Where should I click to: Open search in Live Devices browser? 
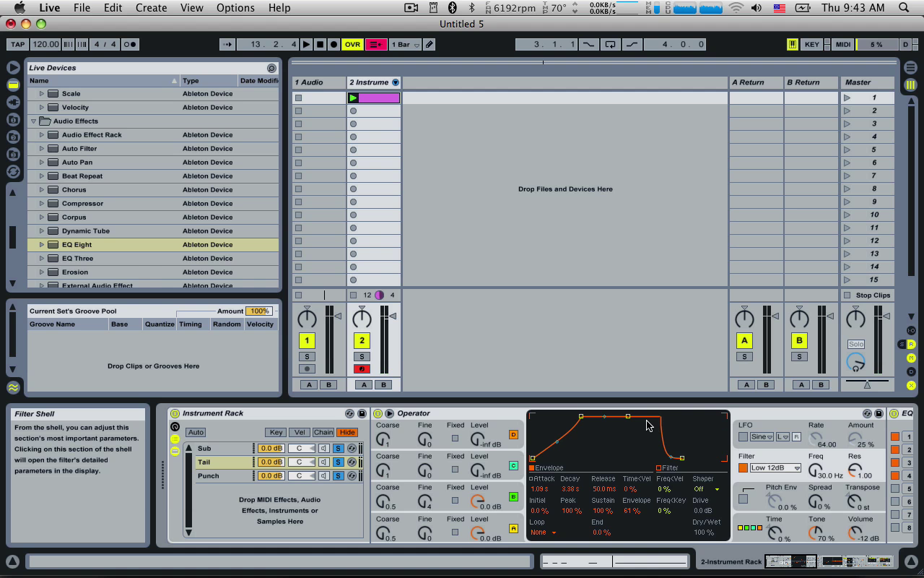pos(271,68)
